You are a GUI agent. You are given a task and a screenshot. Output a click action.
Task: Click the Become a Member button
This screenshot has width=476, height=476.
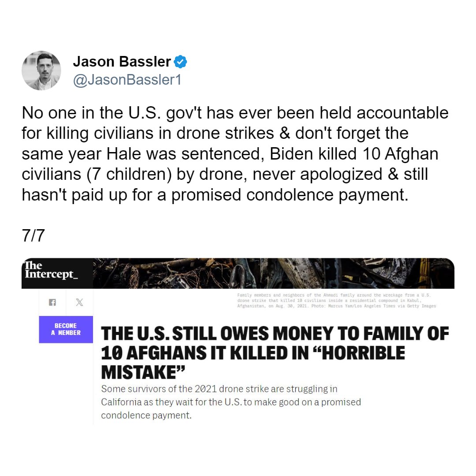(66, 329)
